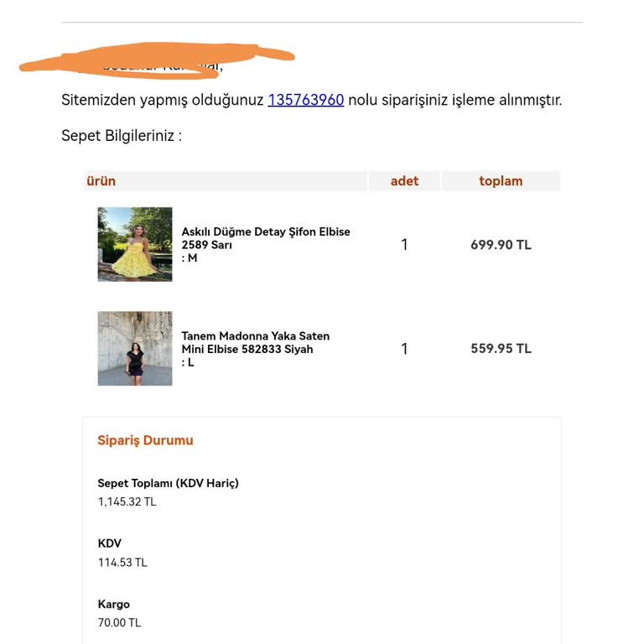Click the "Sipariş Durumu" heading

145,440
